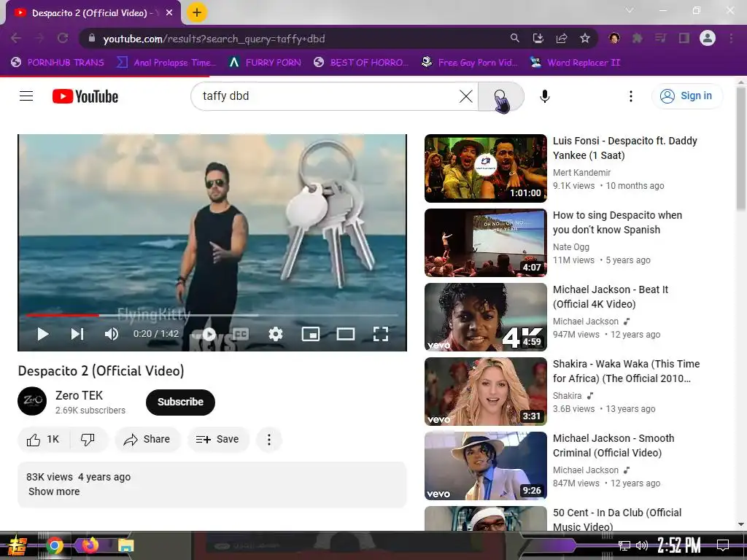Expand description with Show more

[x=54, y=491]
